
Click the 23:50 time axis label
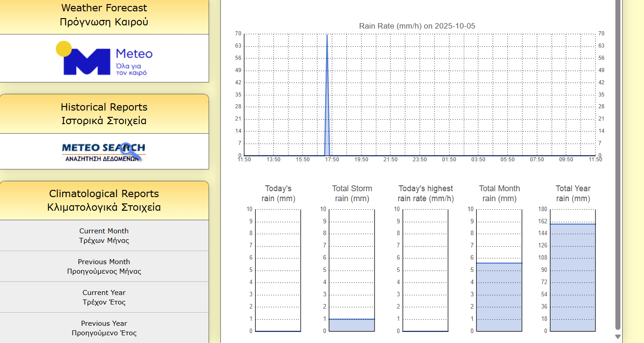pos(420,159)
